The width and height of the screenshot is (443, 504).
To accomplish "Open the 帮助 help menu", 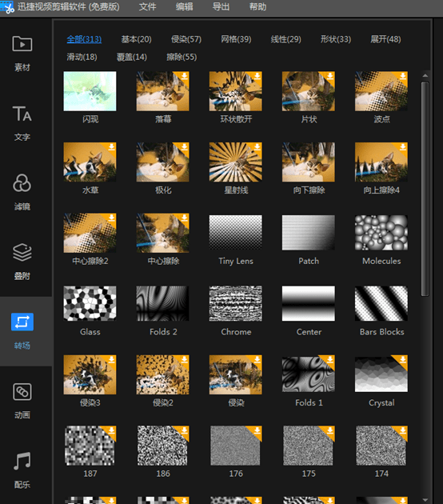I will pyautogui.click(x=257, y=6).
